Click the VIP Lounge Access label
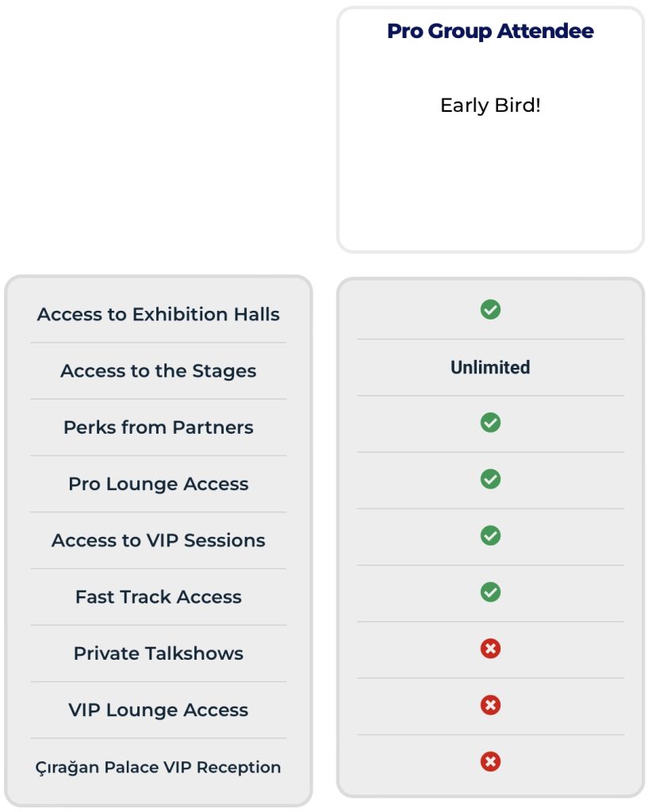 tap(158, 710)
